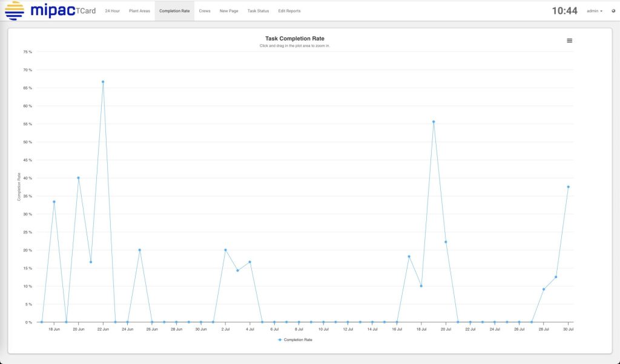Open the New Page nav item
Image resolution: width=620 pixels, height=364 pixels.
point(229,11)
